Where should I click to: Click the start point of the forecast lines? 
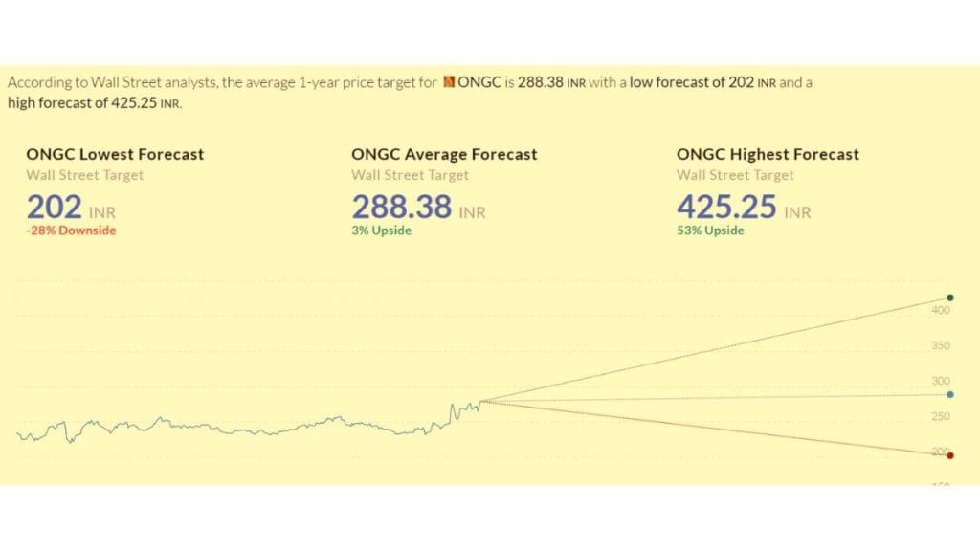[x=482, y=401]
